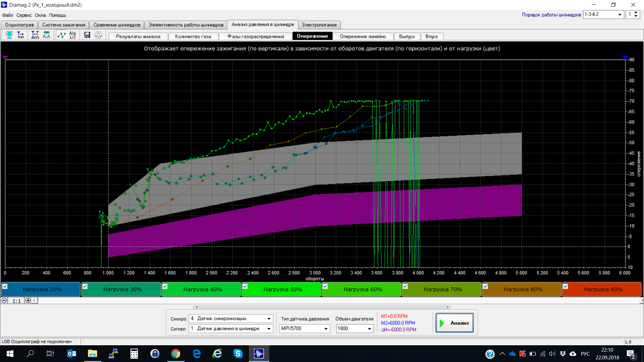644x362 pixels.
Task: Open the Сигнал channel dropdown
Action: point(231,328)
